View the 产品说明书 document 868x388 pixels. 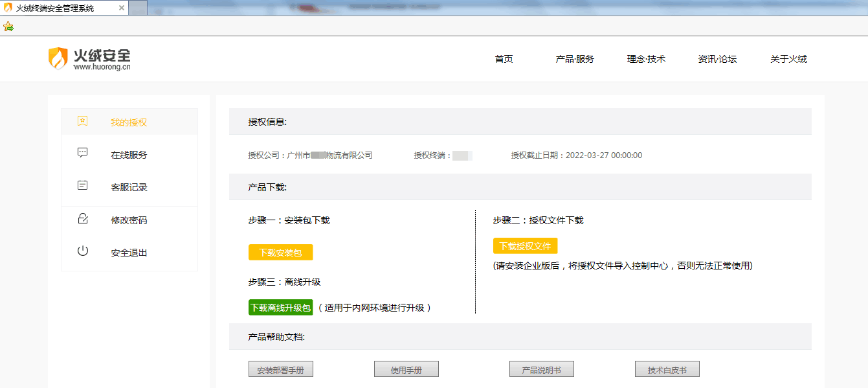[541, 370]
